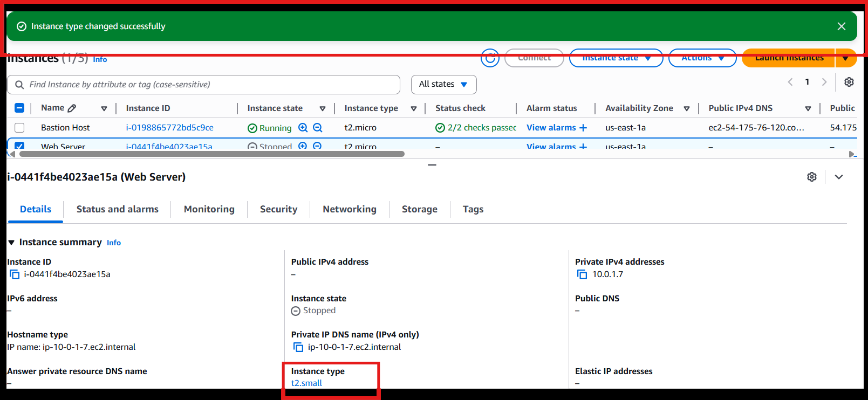
Task: Copy the private IP DNS name
Action: coord(298,347)
